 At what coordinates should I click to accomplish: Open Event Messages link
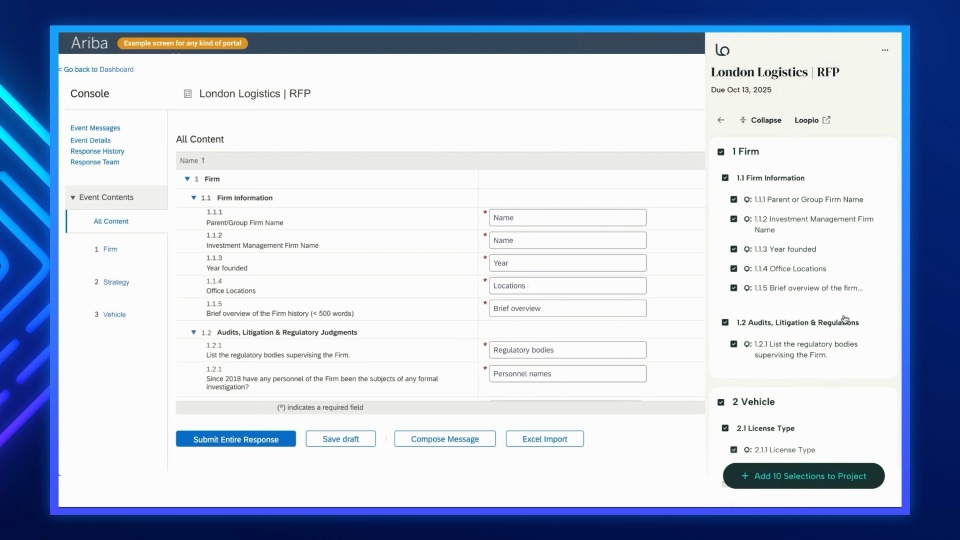click(x=95, y=128)
